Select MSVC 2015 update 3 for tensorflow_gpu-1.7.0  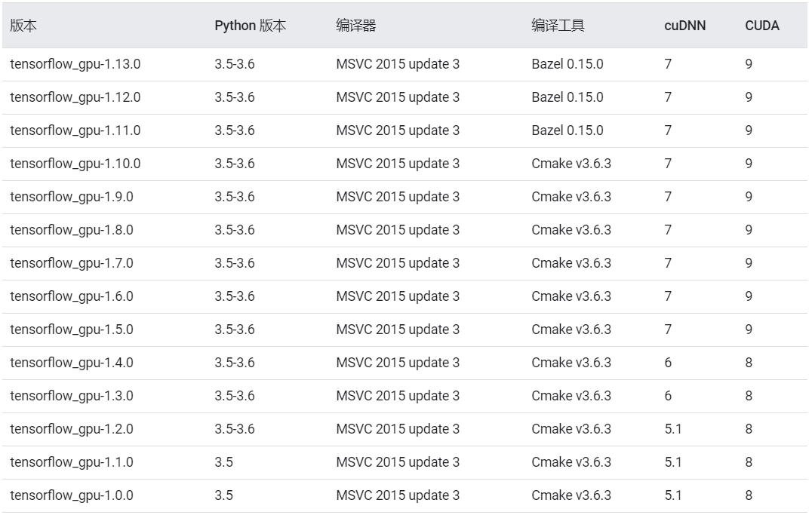[x=398, y=263]
